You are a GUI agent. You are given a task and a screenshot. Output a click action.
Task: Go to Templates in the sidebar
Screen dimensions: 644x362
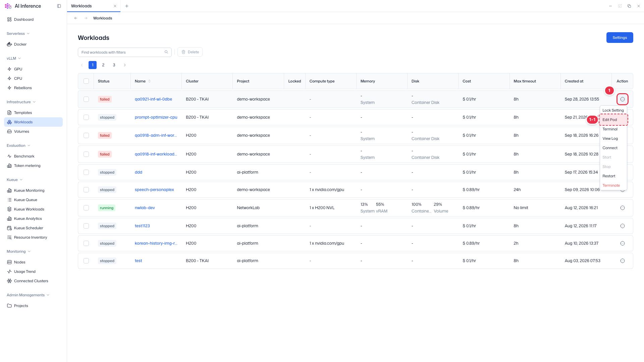(23, 113)
